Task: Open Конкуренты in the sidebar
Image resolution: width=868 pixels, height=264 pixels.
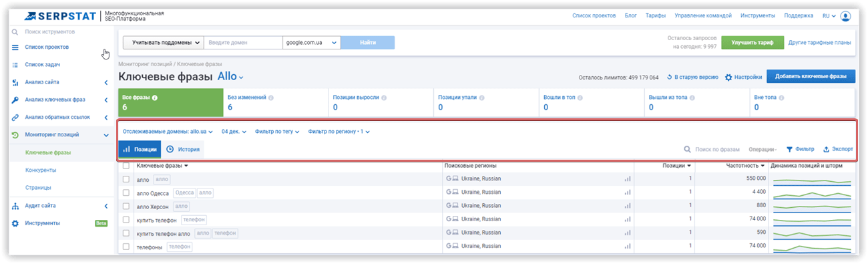Action: point(40,170)
